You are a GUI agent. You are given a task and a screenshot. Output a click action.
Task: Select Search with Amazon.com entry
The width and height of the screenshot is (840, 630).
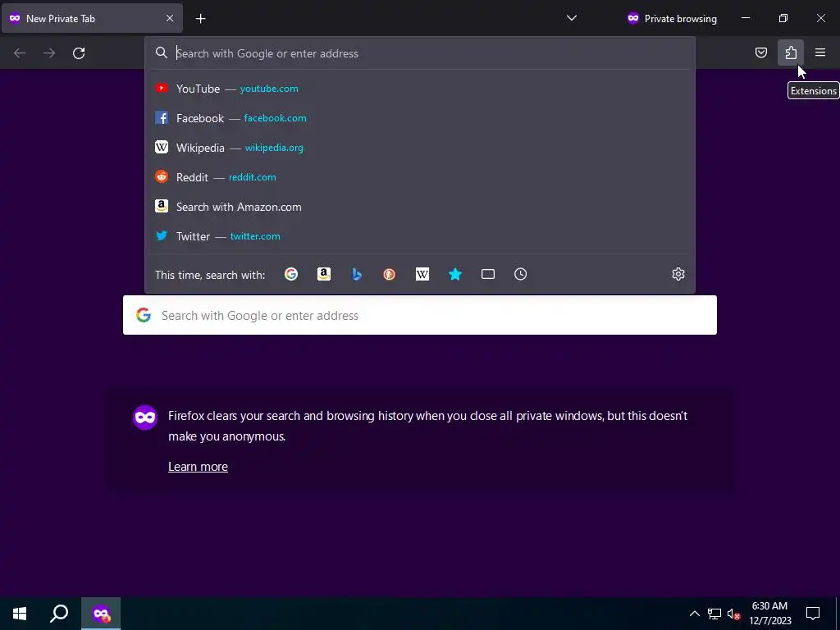(420, 207)
